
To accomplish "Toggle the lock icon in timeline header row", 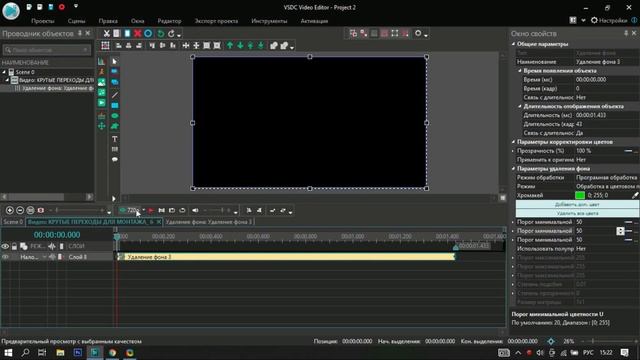I will point(14,246).
